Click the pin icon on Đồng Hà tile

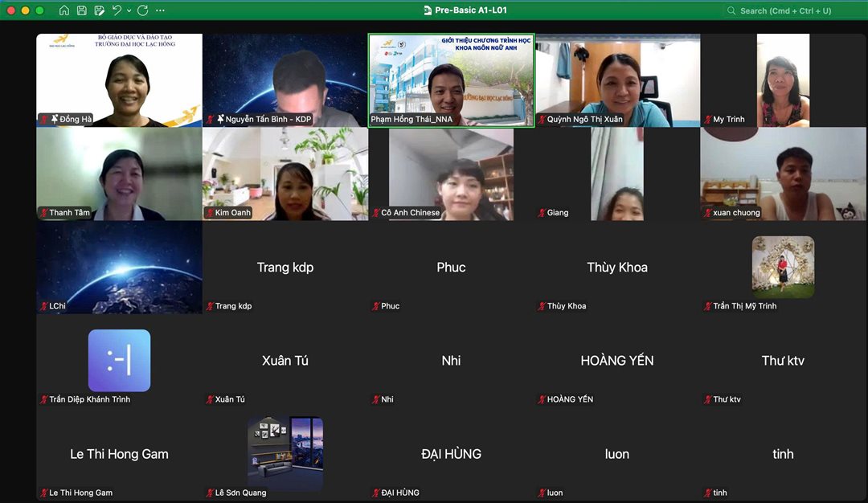[x=55, y=119]
